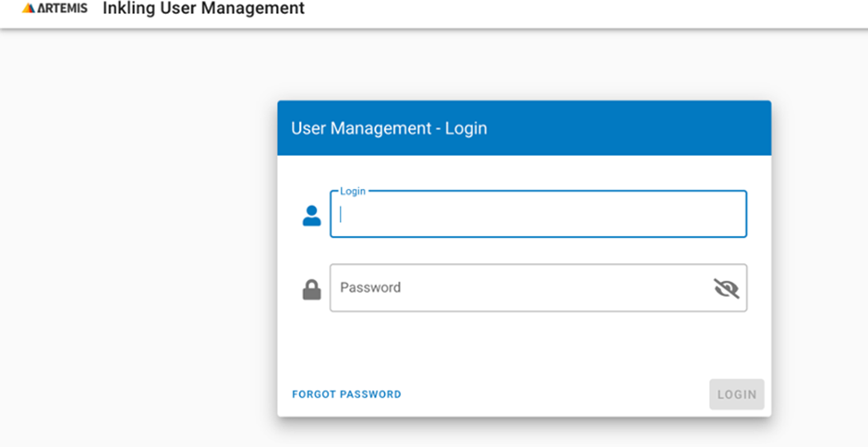This screenshot has height=447, width=868.
Task: Toggle password visibility with the crossed-eye icon
Action: click(725, 288)
